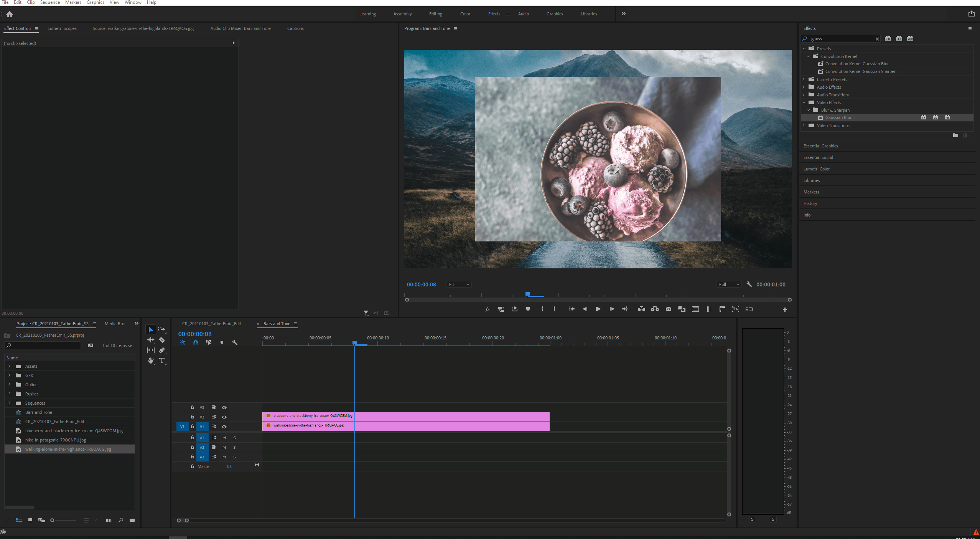
Task: Open Timeline display settings wrench
Action: [235, 342]
